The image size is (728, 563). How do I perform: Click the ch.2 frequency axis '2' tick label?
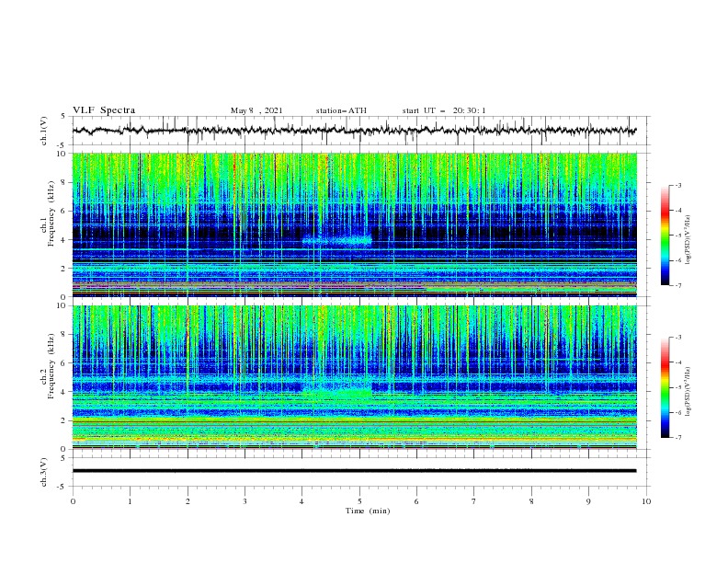[x=64, y=420]
